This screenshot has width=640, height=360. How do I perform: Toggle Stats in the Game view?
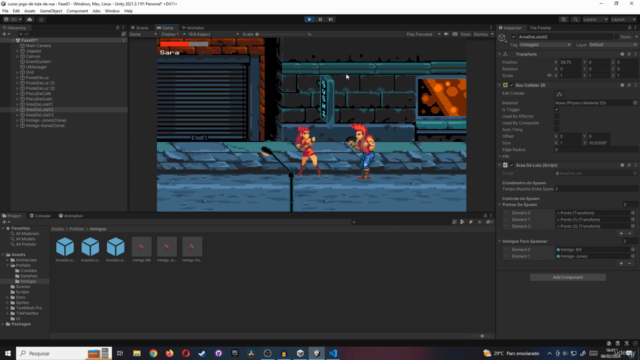tap(465, 34)
